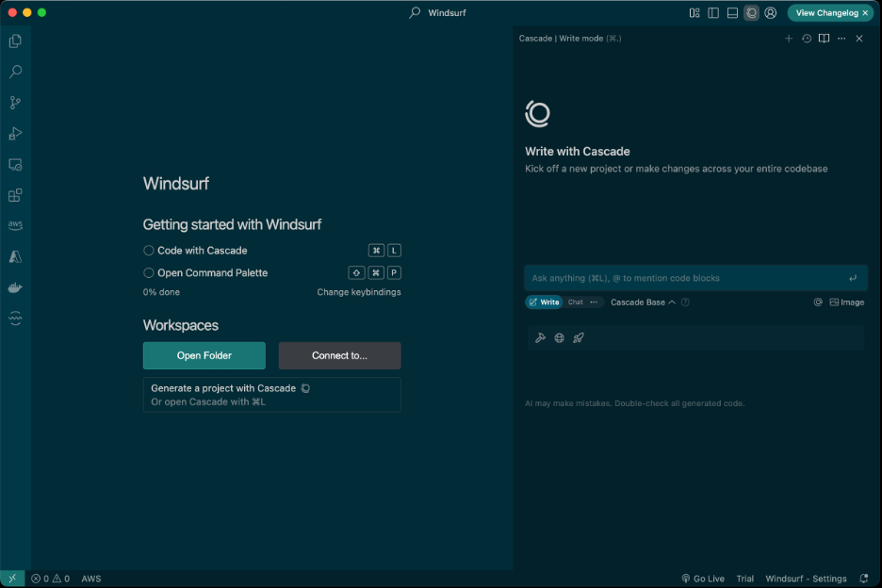The height and width of the screenshot is (588, 882).
Task: Click the Open Folder button
Action: pos(204,355)
